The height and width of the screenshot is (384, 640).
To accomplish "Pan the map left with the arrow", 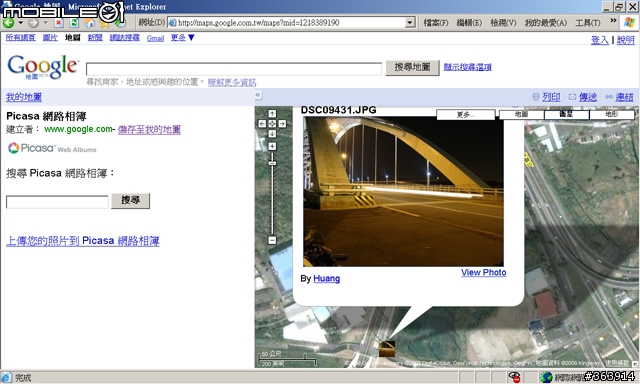I will coord(262,124).
